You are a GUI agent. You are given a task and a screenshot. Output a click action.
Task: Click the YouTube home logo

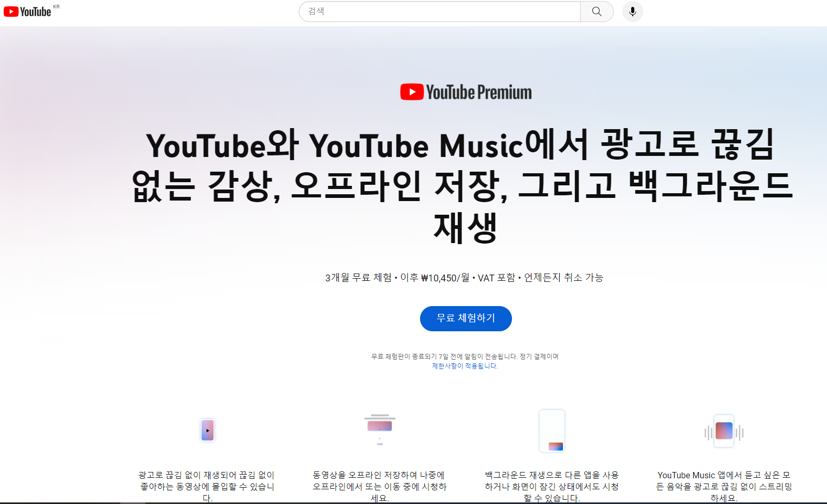27,12
